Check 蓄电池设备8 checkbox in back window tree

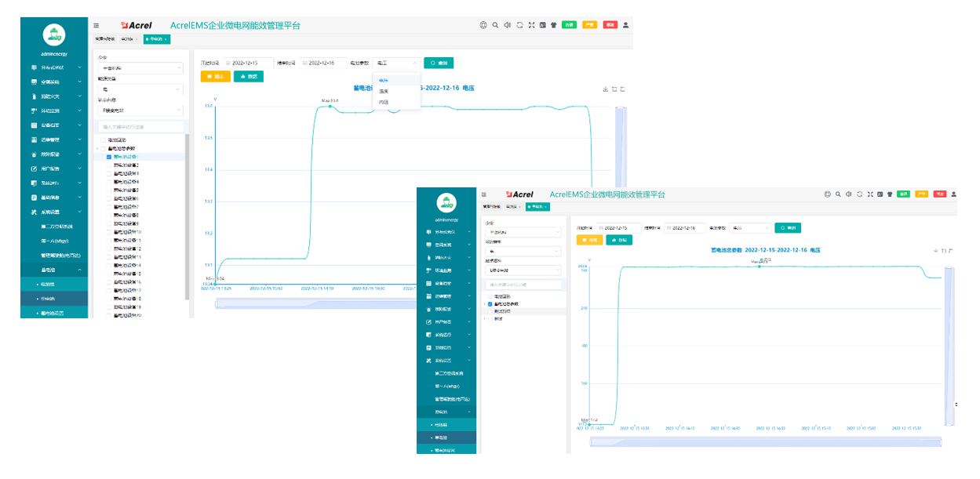(108, 216)
